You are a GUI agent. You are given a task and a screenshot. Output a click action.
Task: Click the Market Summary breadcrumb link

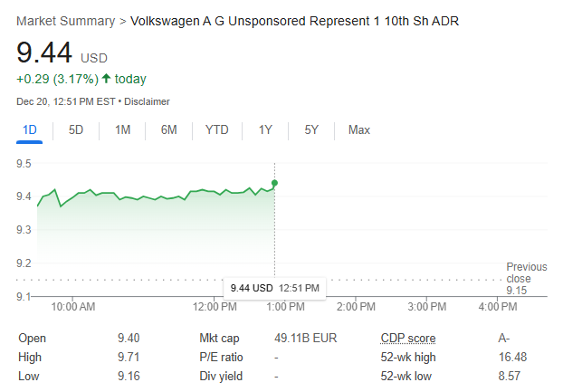66,20
